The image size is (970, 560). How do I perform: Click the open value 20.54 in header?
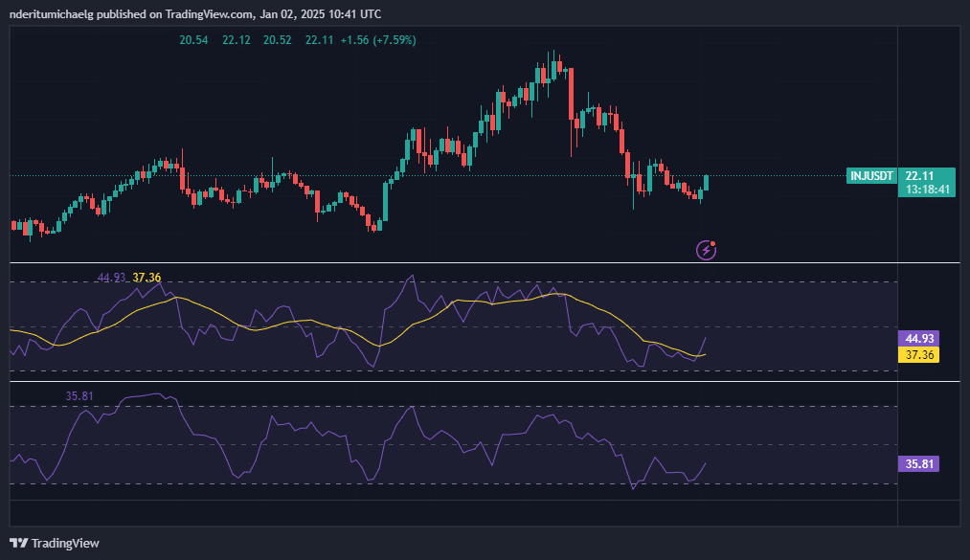tap(193, 40)
